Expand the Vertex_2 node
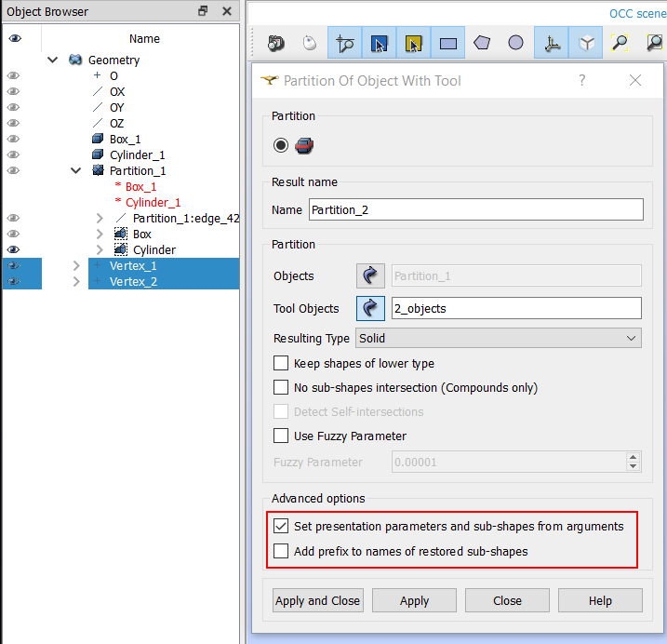Viewport: 667px width, 644px height. click(76, 281)
